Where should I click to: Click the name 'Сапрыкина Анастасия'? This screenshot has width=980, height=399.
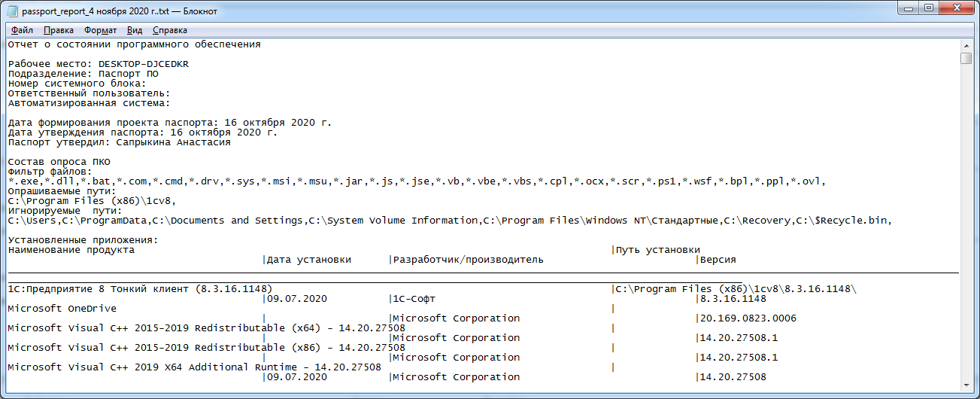pyautogui.click(x=173, y=142)
